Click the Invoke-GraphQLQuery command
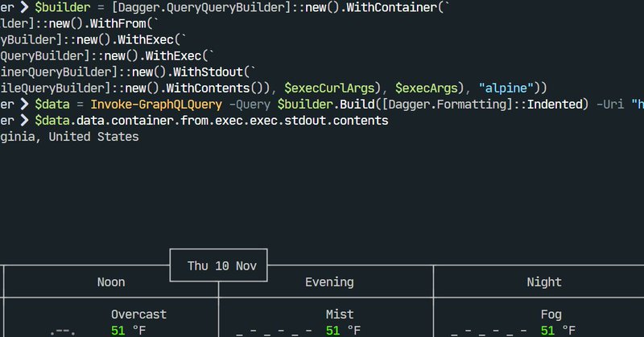The image size is (644, 337). 156,105
